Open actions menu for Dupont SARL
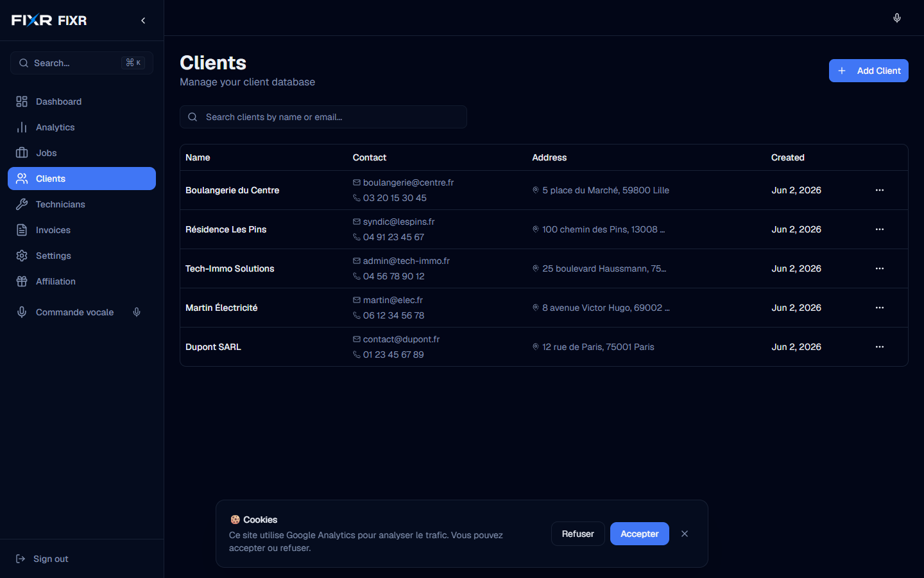 (880, 347)
